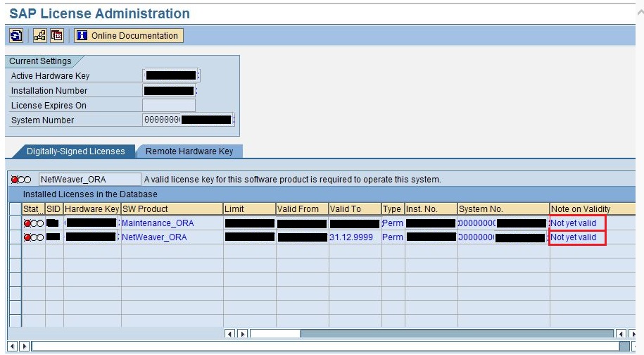
Task: Click the Limit column header
Action: pyautogui.click(x=250, y=208)
